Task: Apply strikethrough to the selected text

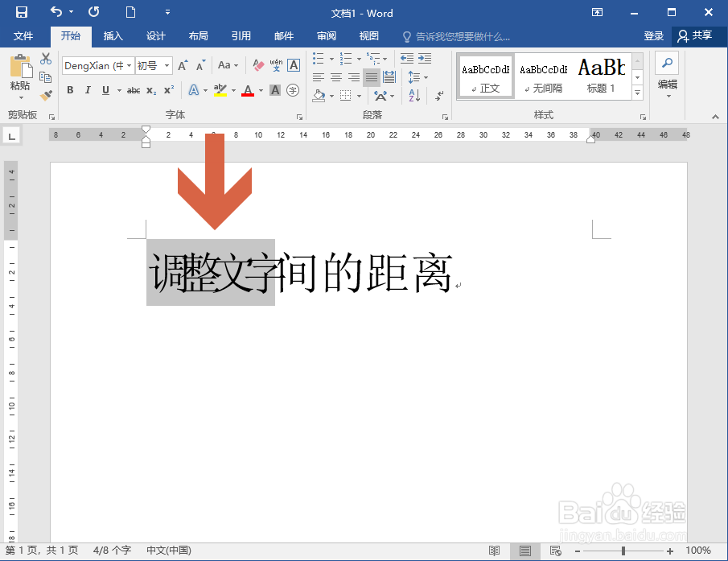Action: click(134, 90)
